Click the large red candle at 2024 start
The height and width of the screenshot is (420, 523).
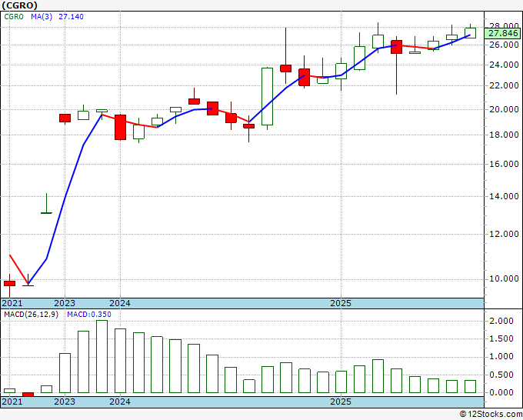pyautogui.click(x=121, y=127)
